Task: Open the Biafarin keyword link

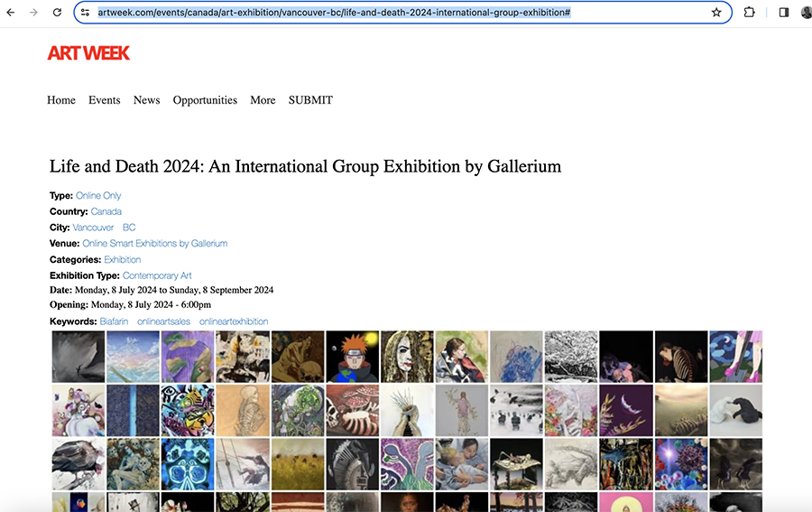Action: pos(114,321)
